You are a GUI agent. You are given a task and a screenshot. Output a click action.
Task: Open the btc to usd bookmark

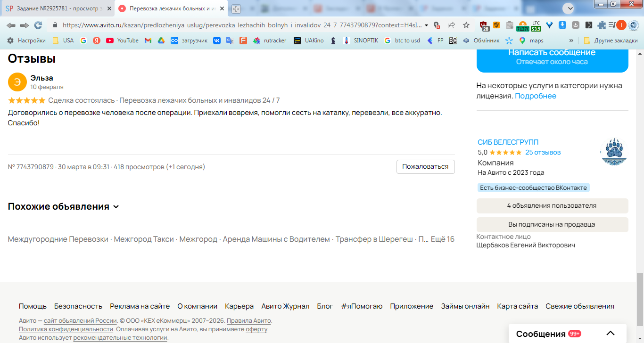(402, 41)
